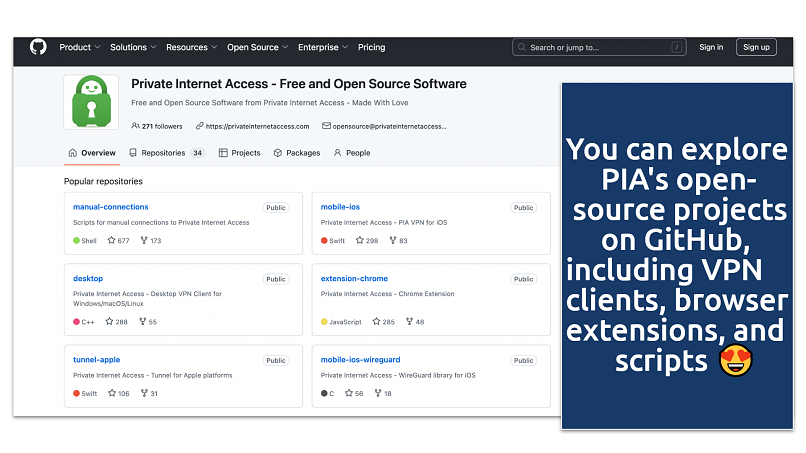The image size is (806, 453).
Task: Click the star icon for mobile-ios-wireguard
Action: click(x=349, y=393)
